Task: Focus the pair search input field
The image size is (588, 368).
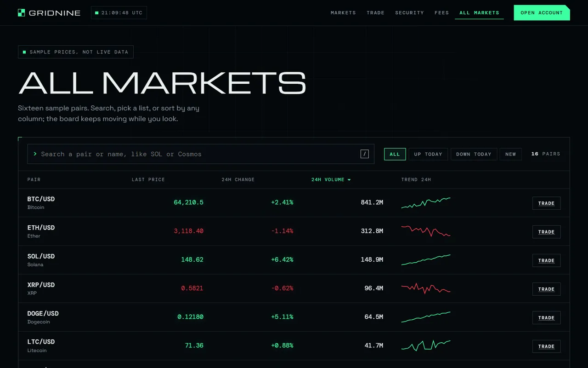Action: click(x=201, y=154)
